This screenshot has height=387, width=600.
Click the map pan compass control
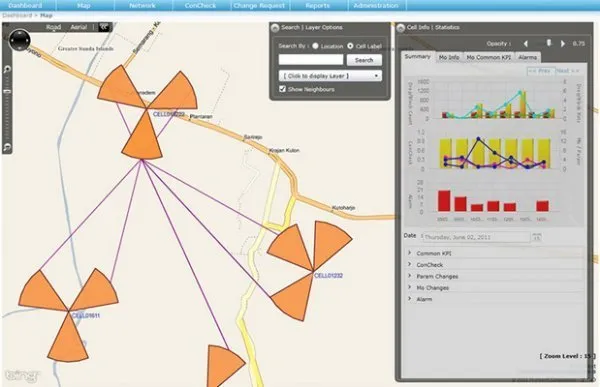pos(20,40)
